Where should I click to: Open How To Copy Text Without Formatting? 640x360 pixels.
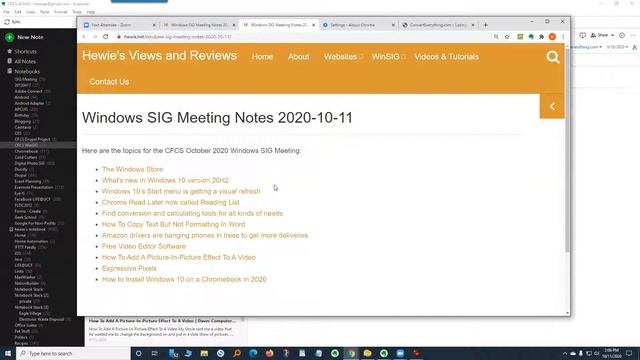173,224
